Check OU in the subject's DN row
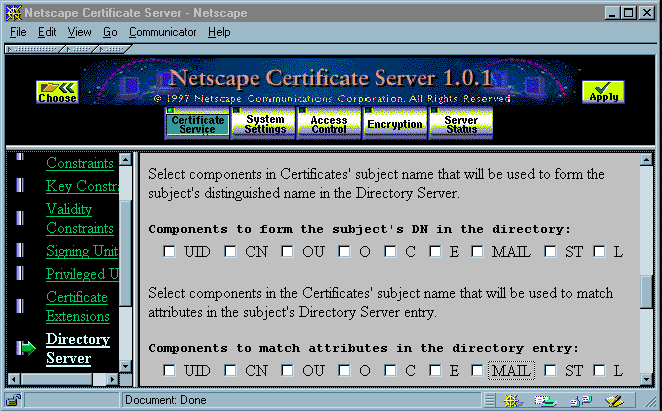This screenshot has width=662, height=411. click(287, 251)
